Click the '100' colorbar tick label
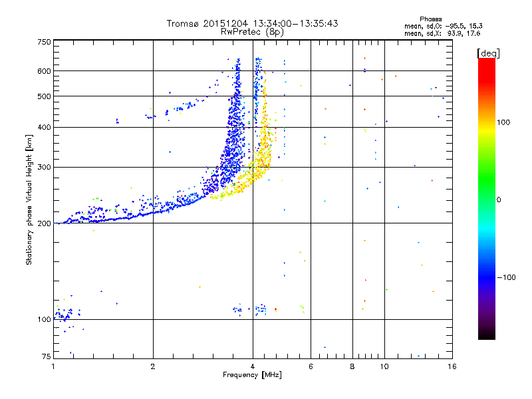Viewport: 532px width, 399px height. [503, 122]
